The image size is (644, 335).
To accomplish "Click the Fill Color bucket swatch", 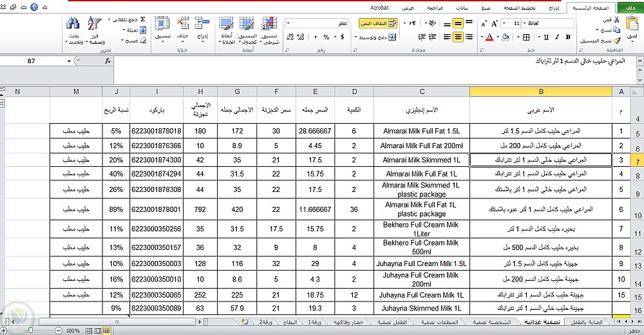I will tap(506, 37).
